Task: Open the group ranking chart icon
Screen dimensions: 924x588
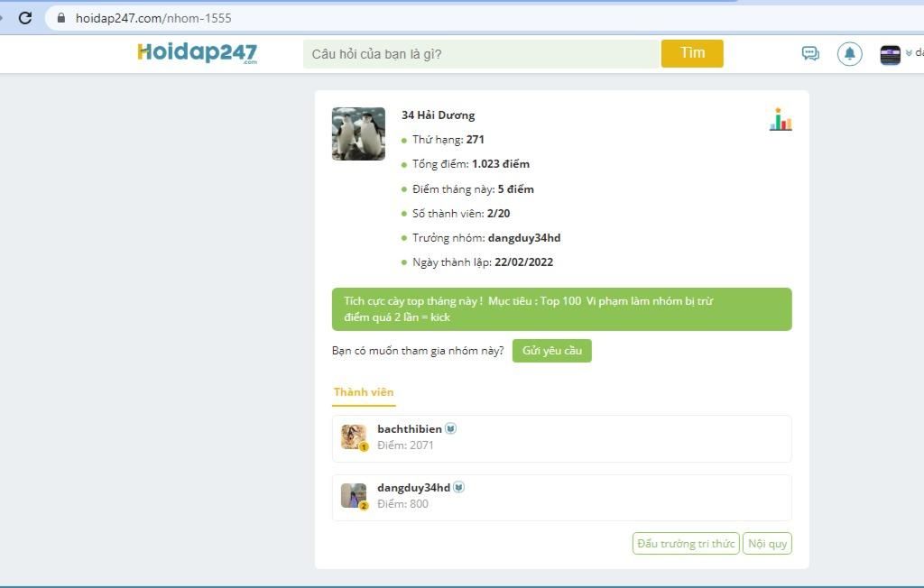Action: [781, 119]
